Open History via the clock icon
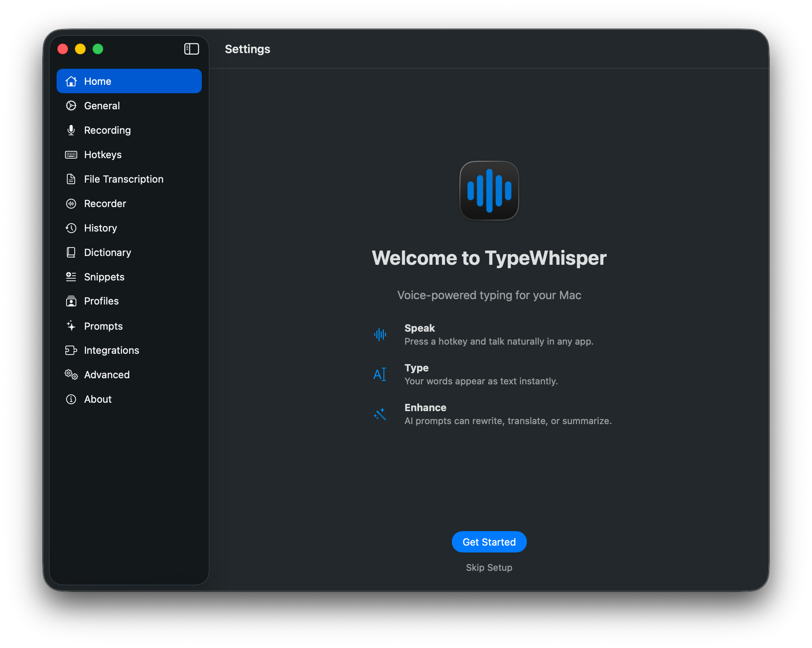The width and height of the screenshot is (812, 648). [71, 228]
